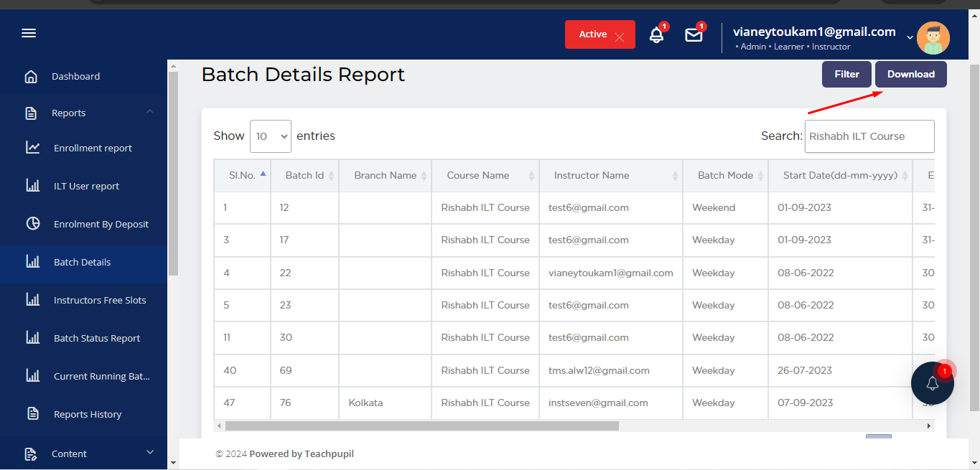This screenshot has width=980, height=470.
Task: Sort table by Batch Id column
Action: tap(305, 176)
